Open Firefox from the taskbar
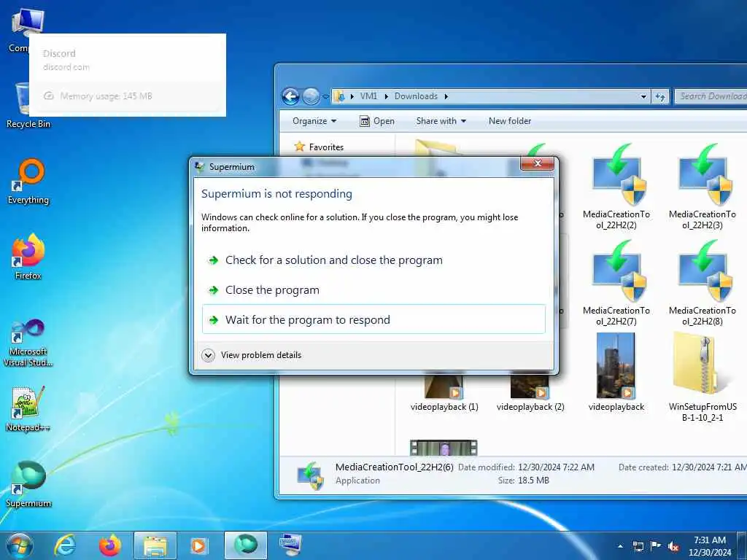This screenshot has width=747, height=560. pyautogui.click(x=110, y=545)
